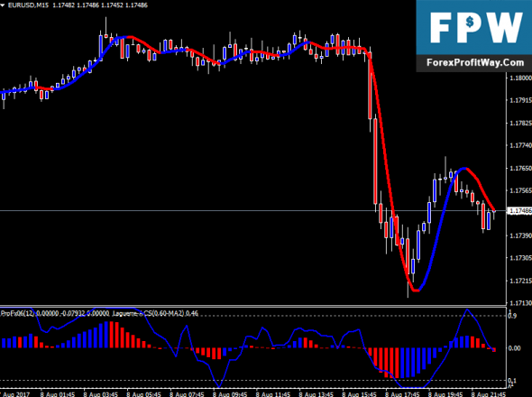Viewport: 532px width, 397px height.
Task: Open the ForexProfitWay.Com link
Action: click(x=475, y=63)
